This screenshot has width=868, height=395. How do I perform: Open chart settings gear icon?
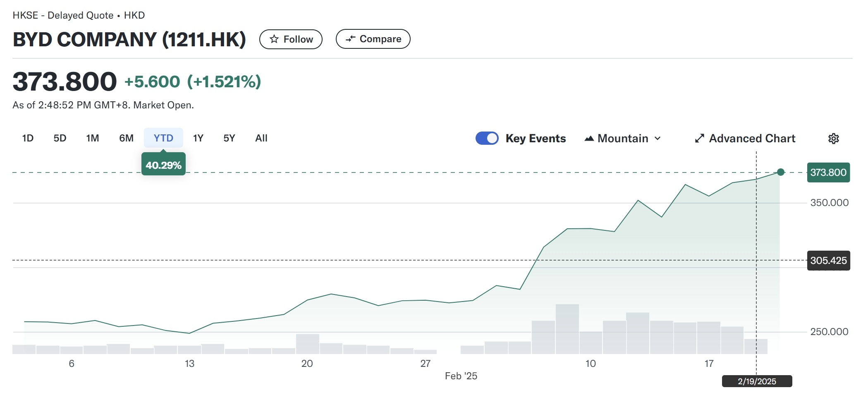(833, 139)
